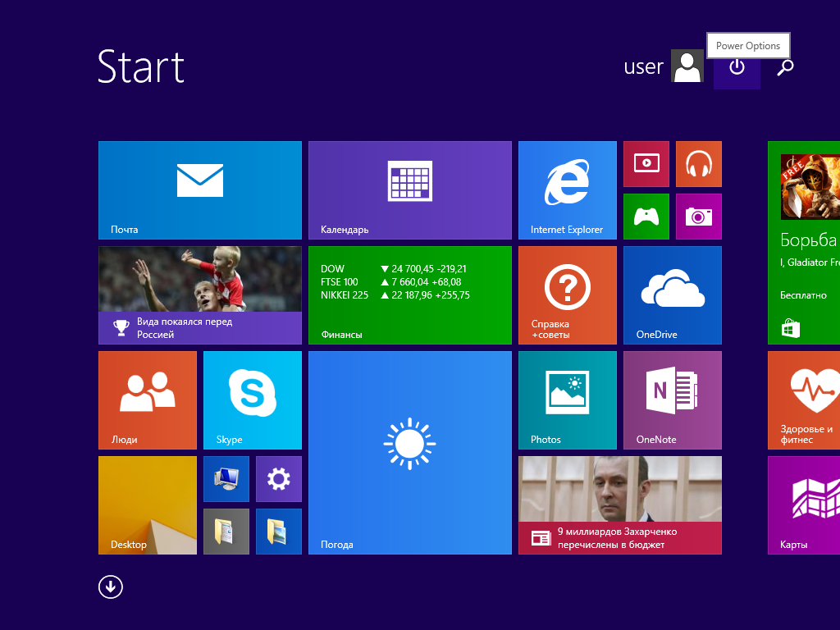Open the Погода weather tile

click(x=410, y=453)
